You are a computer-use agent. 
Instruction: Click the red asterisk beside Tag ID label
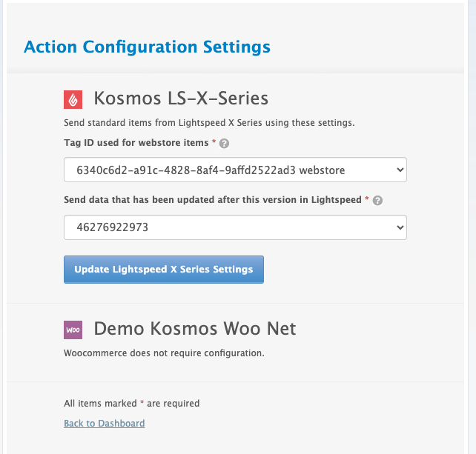tap(214, 141)
